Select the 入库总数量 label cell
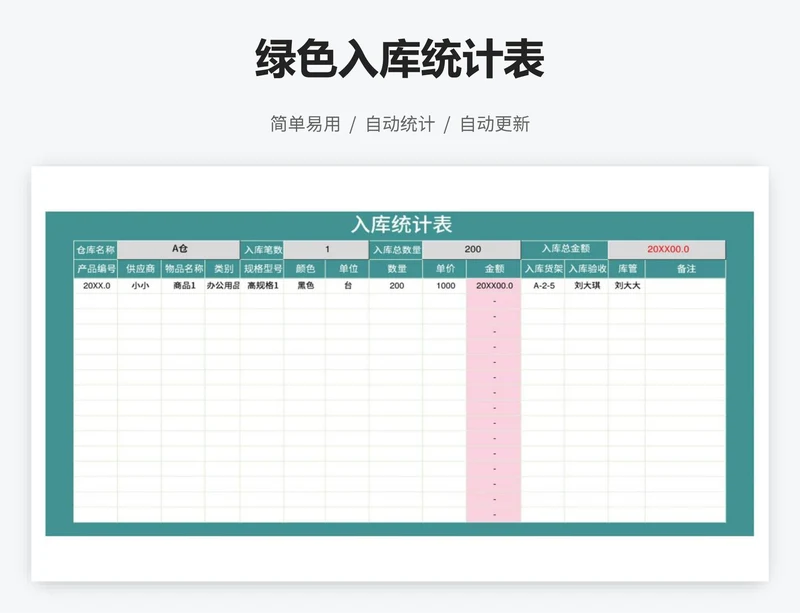This screenshot has width=800, height=613. point(396,250)
